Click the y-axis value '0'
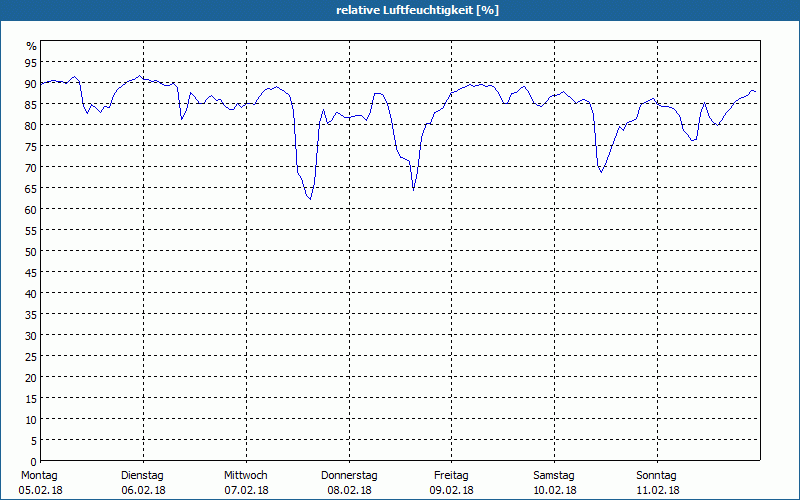Viewport: 800px width, 500px height. click(34, 462)
